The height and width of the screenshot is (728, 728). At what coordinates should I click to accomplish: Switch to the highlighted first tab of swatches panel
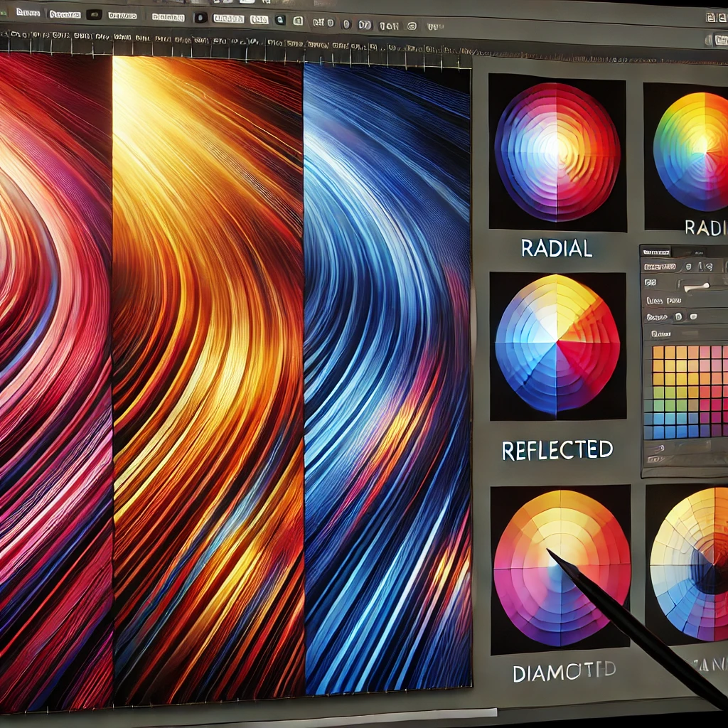tap(656, 252)
